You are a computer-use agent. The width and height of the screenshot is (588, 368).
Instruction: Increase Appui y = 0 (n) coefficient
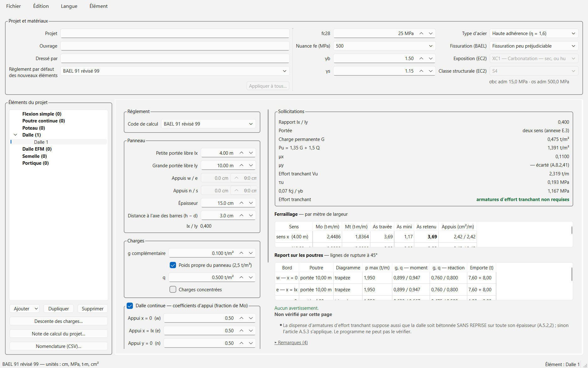pos(241,343)
